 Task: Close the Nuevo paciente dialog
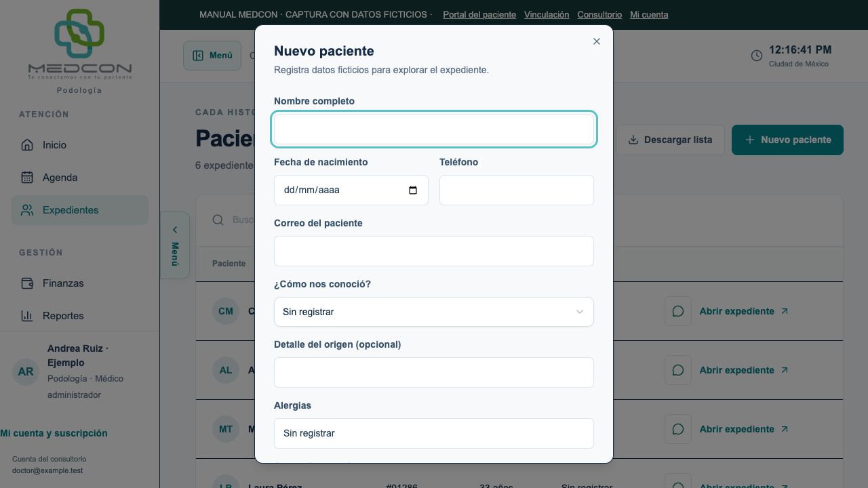(597, 41)
